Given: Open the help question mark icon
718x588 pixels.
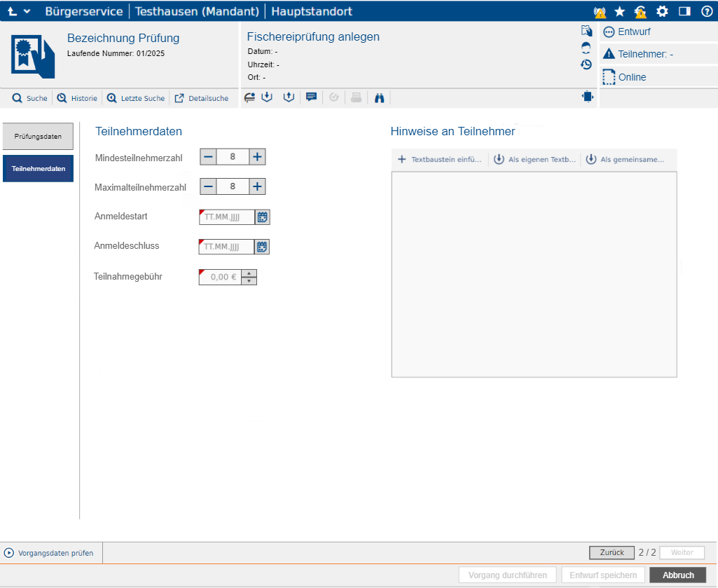Looking at the screenshot, I should (x=706, y=11).
